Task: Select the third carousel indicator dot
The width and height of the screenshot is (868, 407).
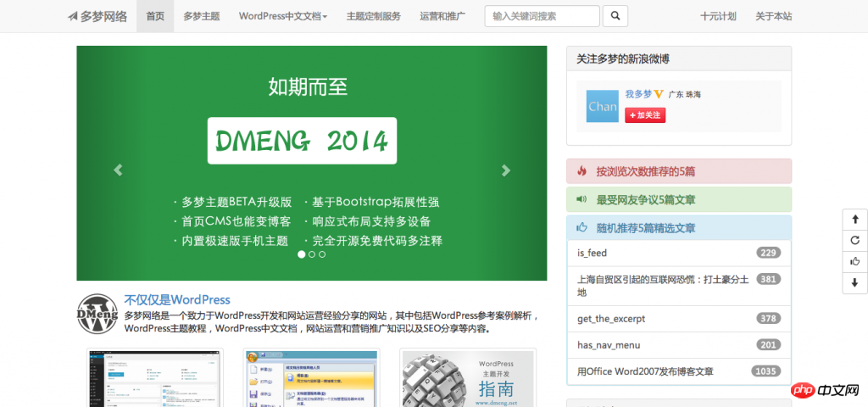Action: [322, 254]
